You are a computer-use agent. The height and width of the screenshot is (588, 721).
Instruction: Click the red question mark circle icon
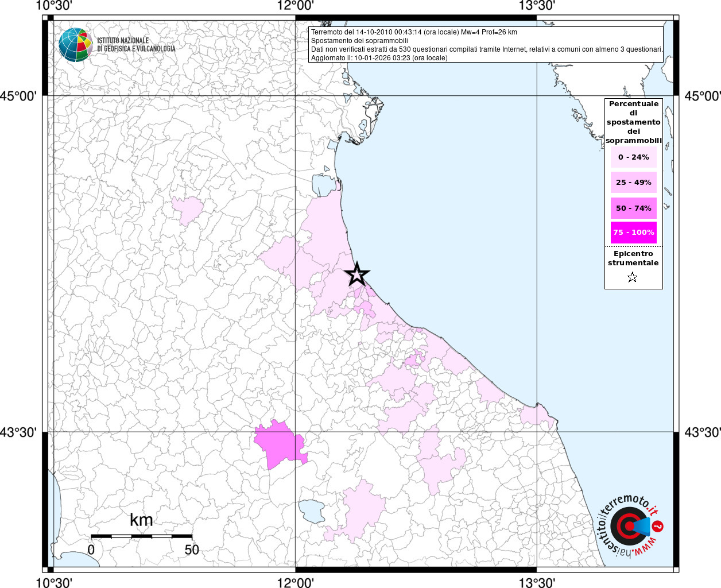coord(658,526)
